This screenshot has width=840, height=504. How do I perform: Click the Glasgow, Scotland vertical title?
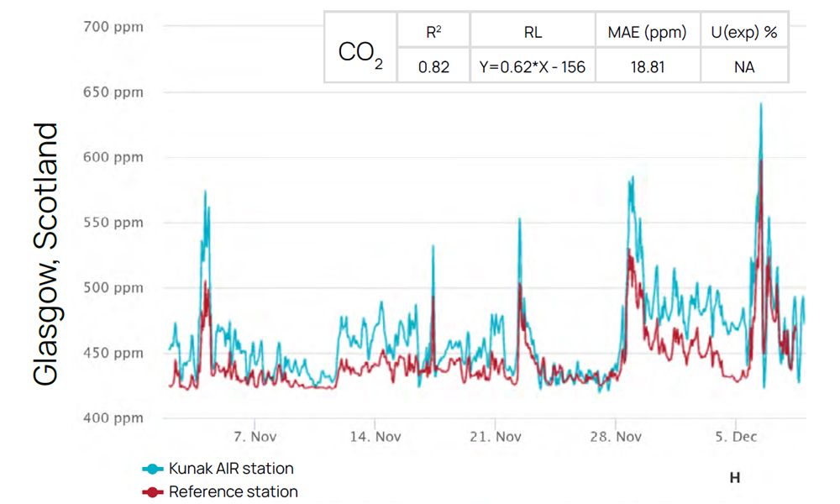[47, 255]
